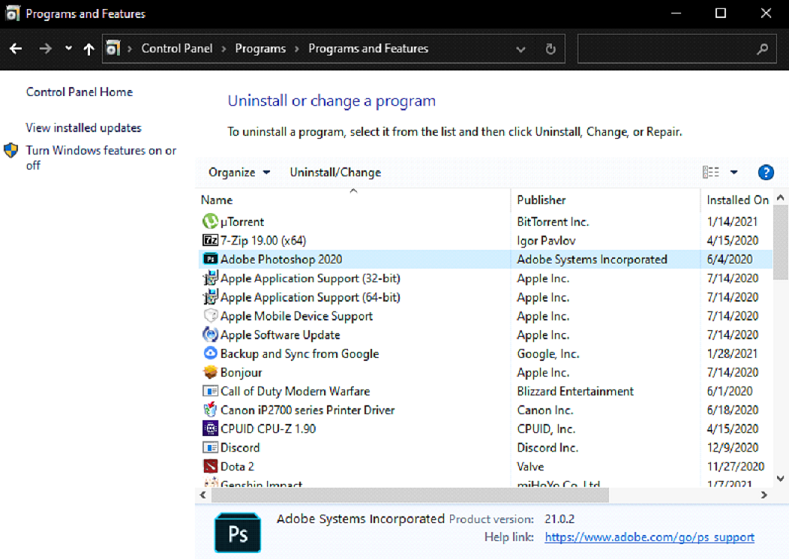Click Canon iP2700 printer driver icon
The height and width of the screenshot is (559, 789).
click(210, 410)
